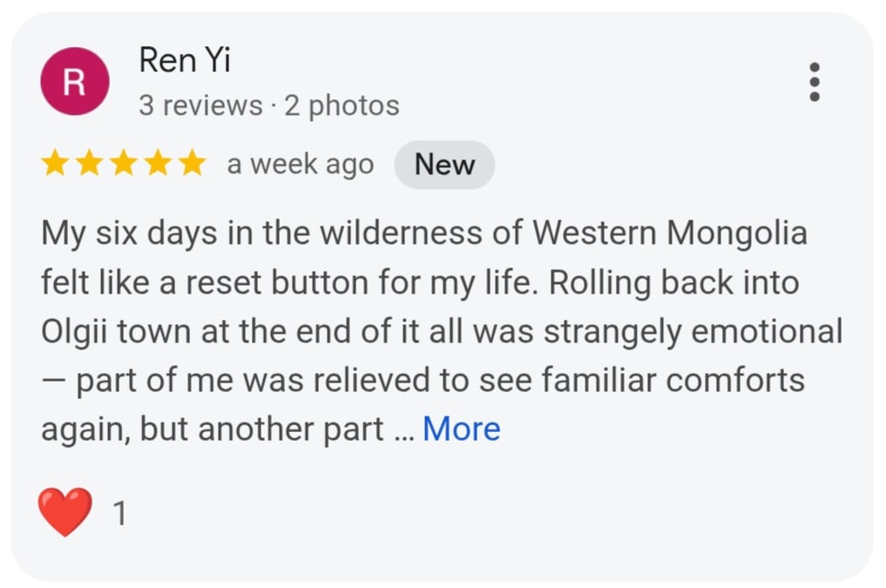
Task: Open the Ren Yi reviewer name
Action: (184, 60)
